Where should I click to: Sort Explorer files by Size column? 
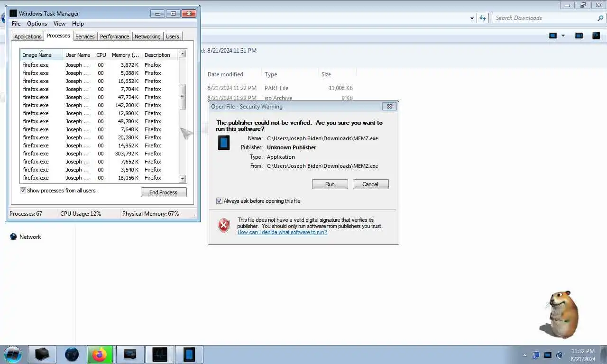(337, 74)
